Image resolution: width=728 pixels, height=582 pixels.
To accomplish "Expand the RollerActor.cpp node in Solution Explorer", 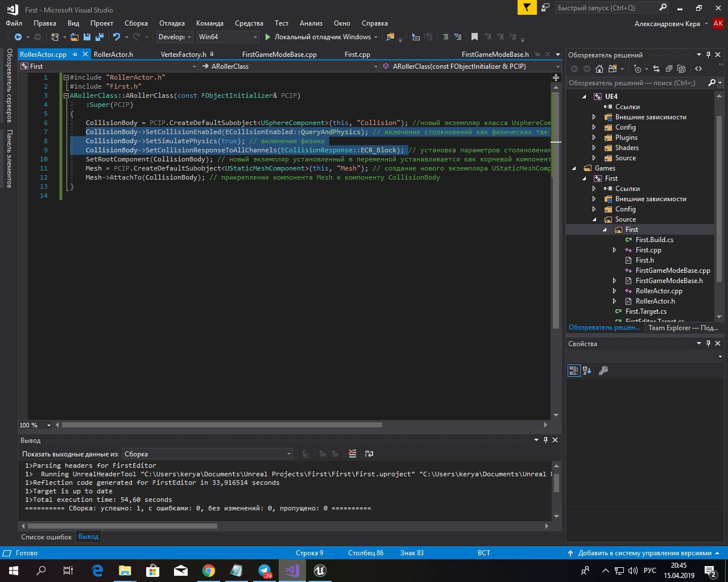I will point(614,291).
